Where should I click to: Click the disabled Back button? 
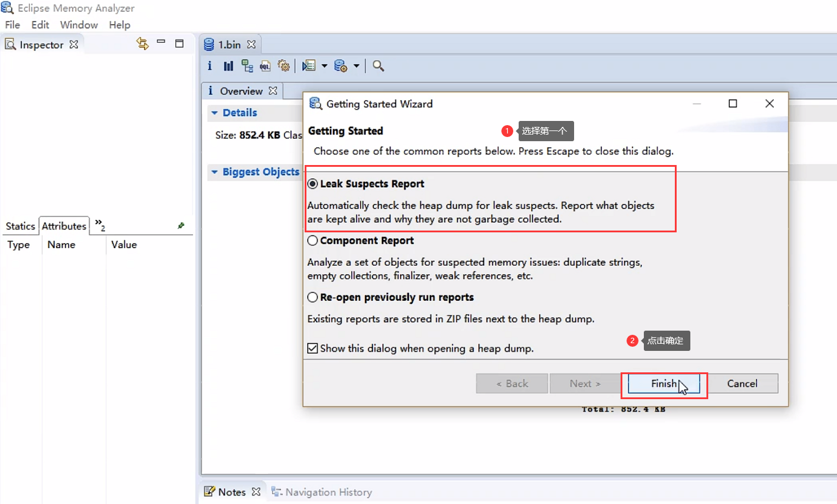pyautogui.click(x=512, y=384)
